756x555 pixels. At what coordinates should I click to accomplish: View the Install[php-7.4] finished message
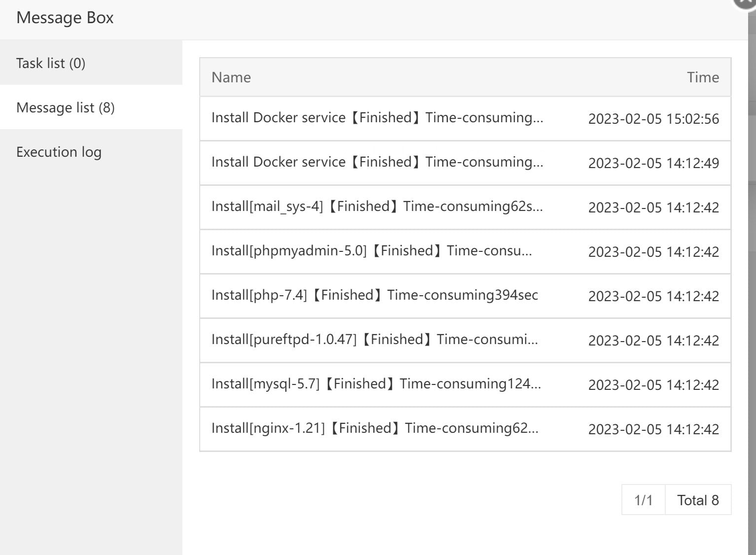pos(374,295)
